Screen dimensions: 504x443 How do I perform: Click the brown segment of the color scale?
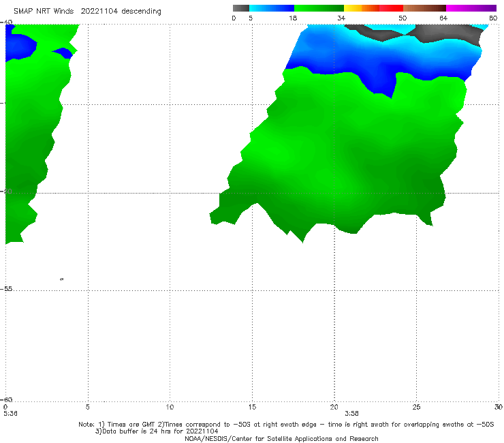tap(424, 8)
